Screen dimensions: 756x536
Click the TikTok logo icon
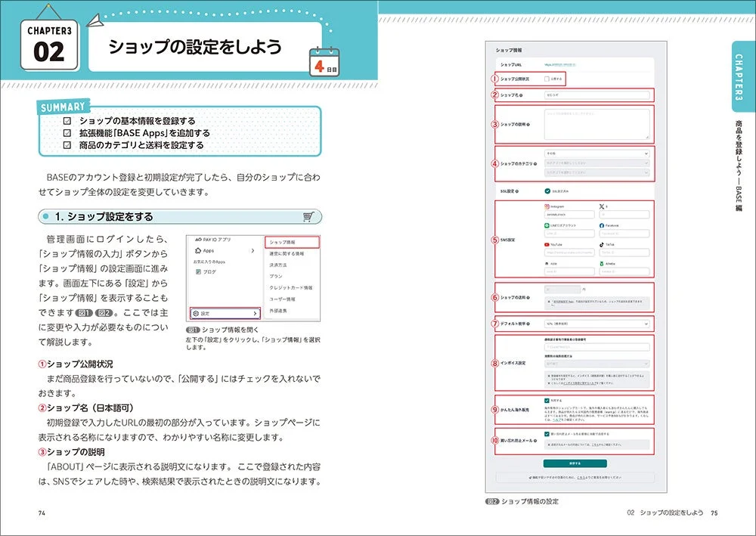click(602, 244)
